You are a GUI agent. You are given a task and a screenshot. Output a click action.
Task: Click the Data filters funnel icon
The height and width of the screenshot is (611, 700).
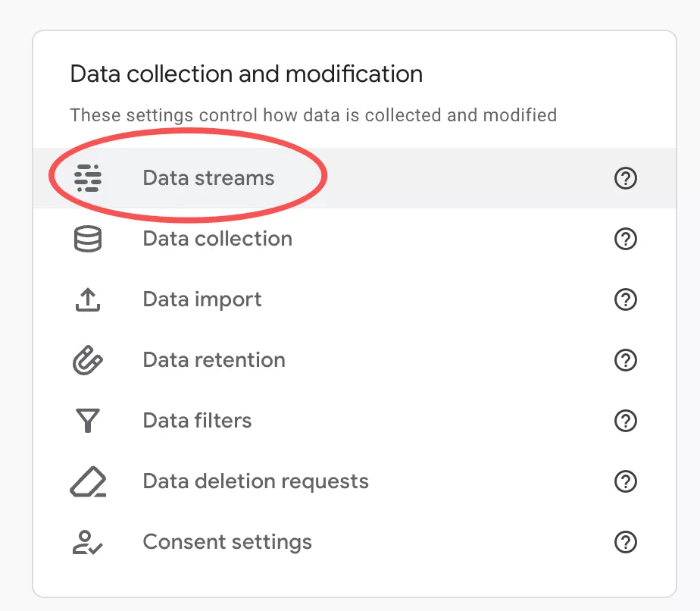[88, 421]
